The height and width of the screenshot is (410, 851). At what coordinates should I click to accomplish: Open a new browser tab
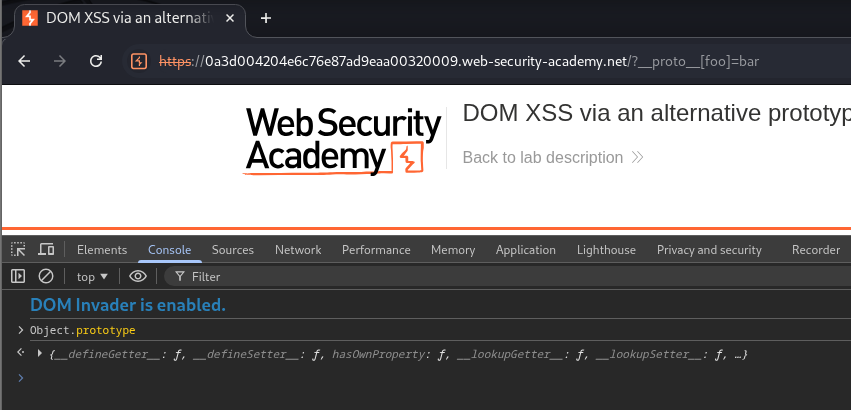[x=265, y=18]
